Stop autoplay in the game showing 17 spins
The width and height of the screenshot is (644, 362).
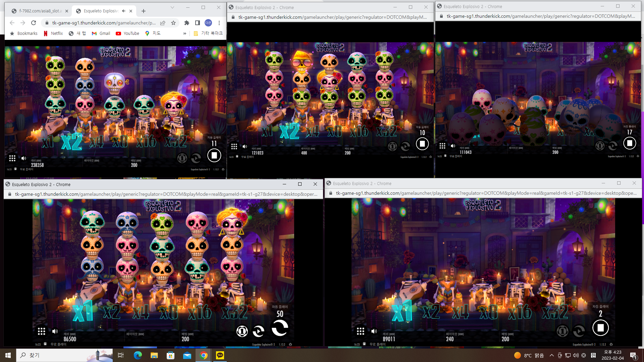[x=630, y=143]
